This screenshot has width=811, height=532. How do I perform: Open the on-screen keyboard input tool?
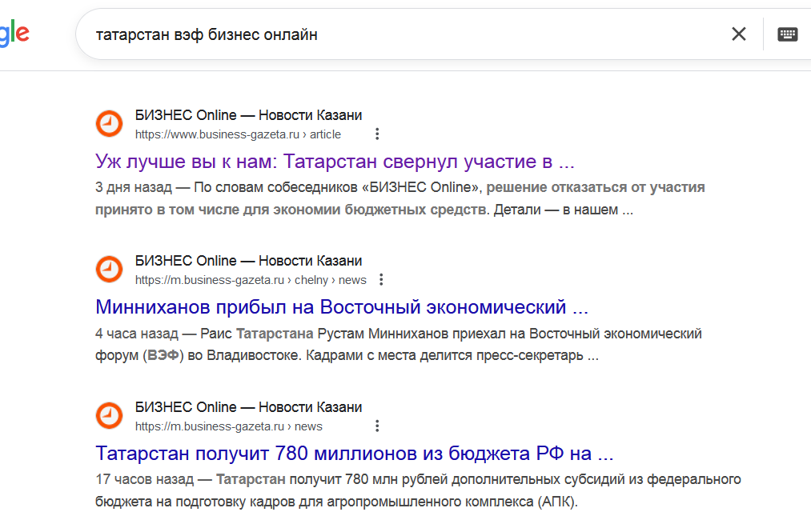click(x=787, y=34)
